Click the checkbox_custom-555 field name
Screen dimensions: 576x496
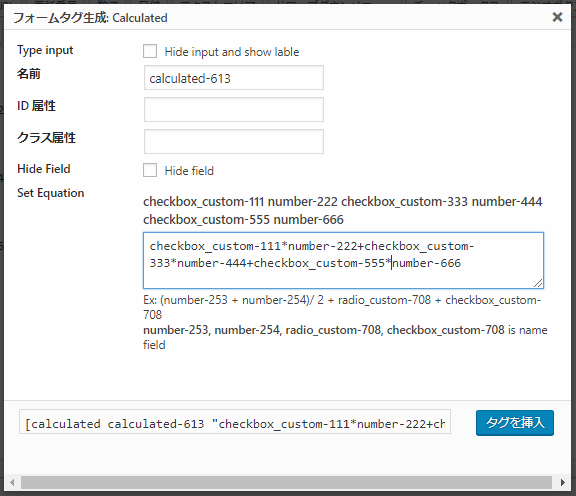tap(206, 220)
